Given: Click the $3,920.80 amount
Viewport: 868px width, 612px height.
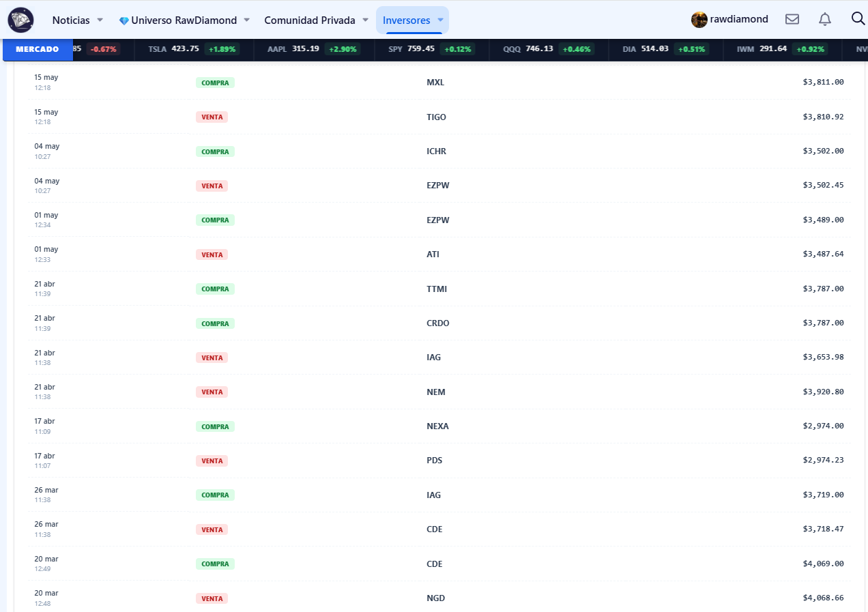Looking at the screenshot, I should (x=823, y=392).
